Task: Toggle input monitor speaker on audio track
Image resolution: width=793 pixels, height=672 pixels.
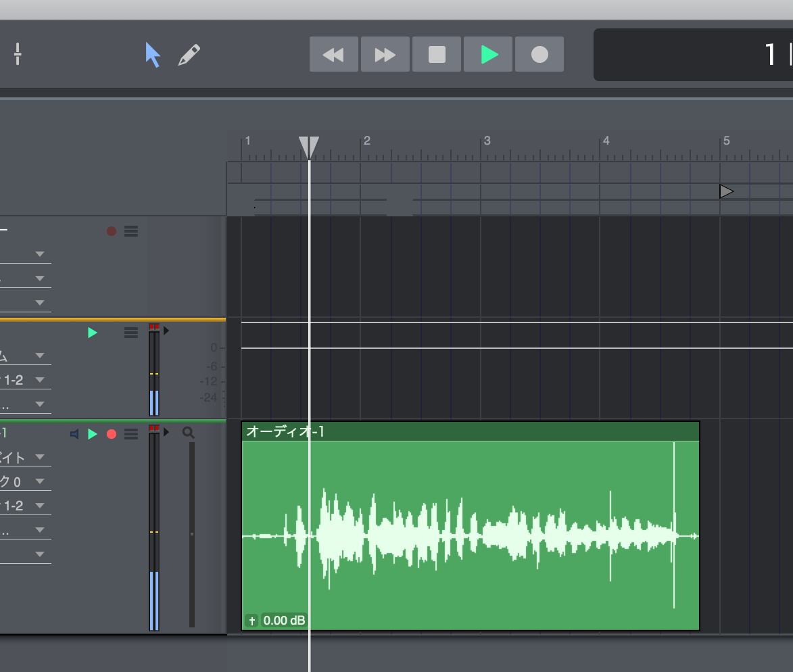Action: click(74, 434)
